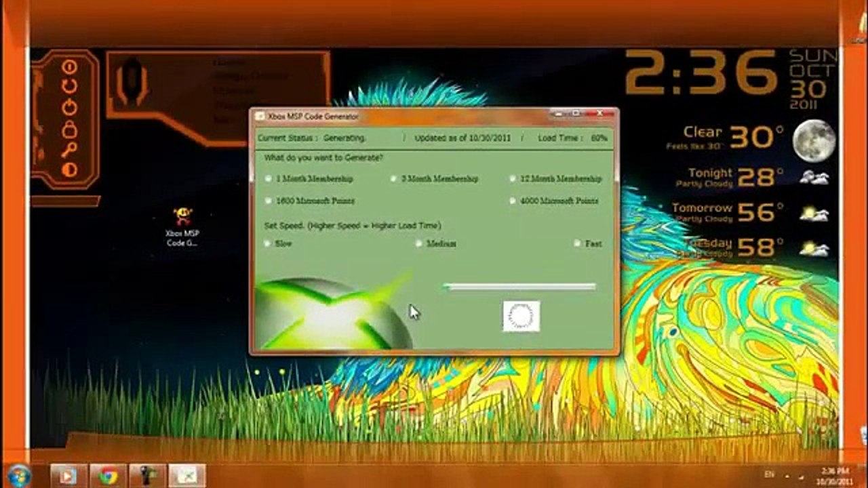This screenshot has height=488, width=868.
Task: Select the 12 Month Membership radio option
Action: point(555,179)
